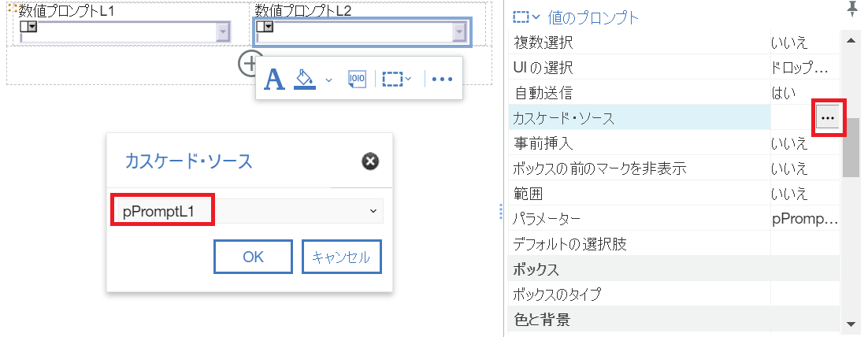This screenshot has width=868, height=337.
Task: Click the いいえ value for 複数選択
Action: [788, 42]
